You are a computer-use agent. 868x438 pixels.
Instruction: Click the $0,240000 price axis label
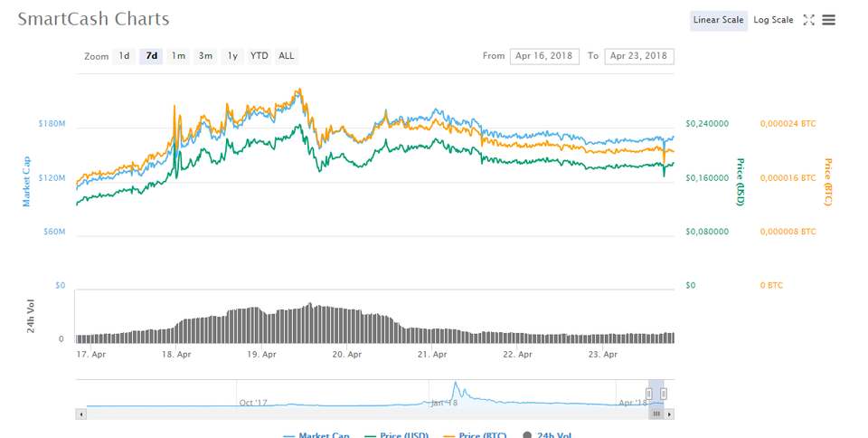pyautogui.click(x=707, y=123)
